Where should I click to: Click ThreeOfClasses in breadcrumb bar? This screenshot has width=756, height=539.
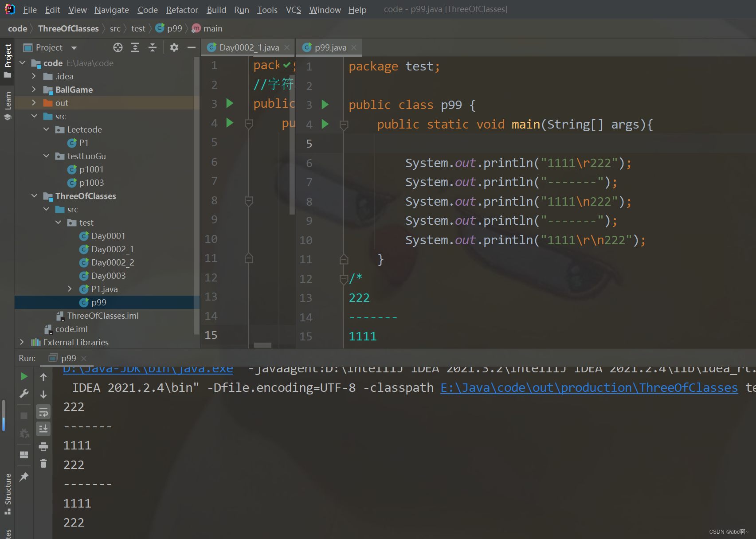click(x=68, y=29)
